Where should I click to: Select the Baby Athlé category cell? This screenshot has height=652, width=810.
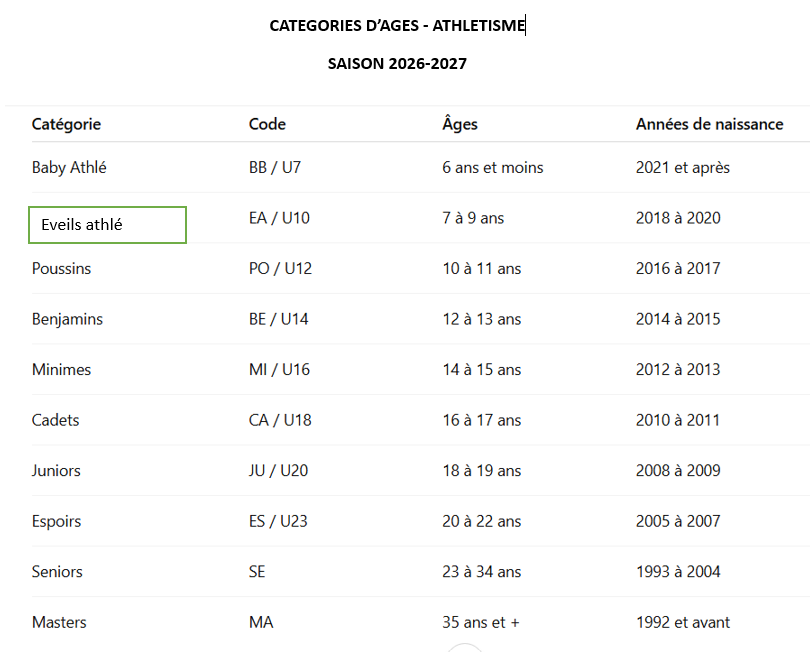pos(69,167)
